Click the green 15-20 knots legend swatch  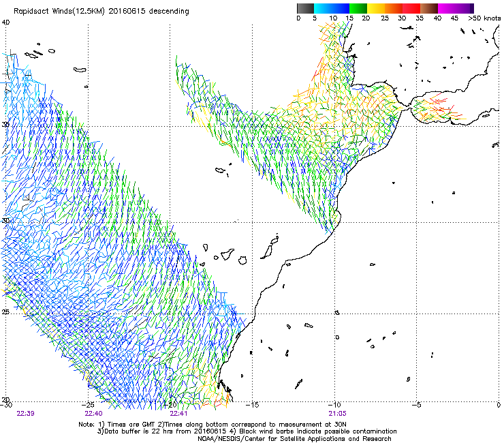pos(358,8)
